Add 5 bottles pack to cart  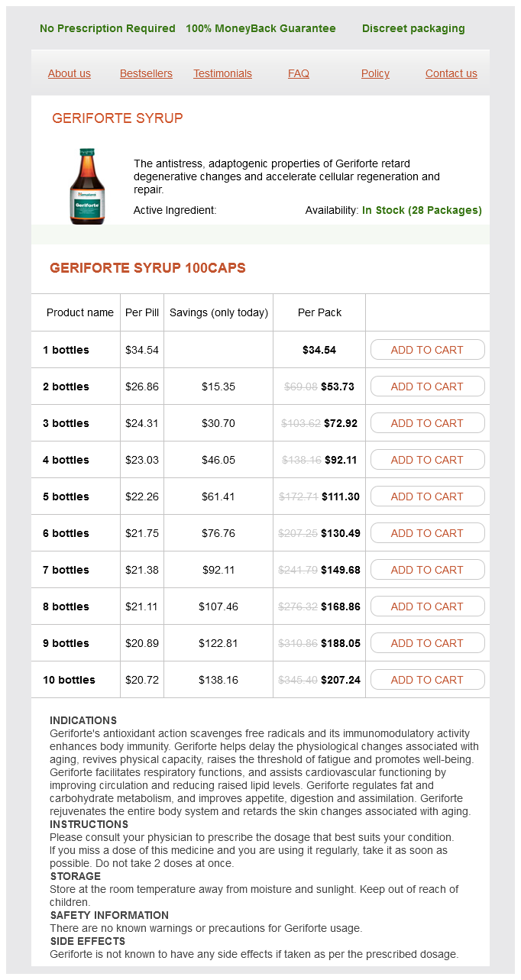[x=427, y=496]
